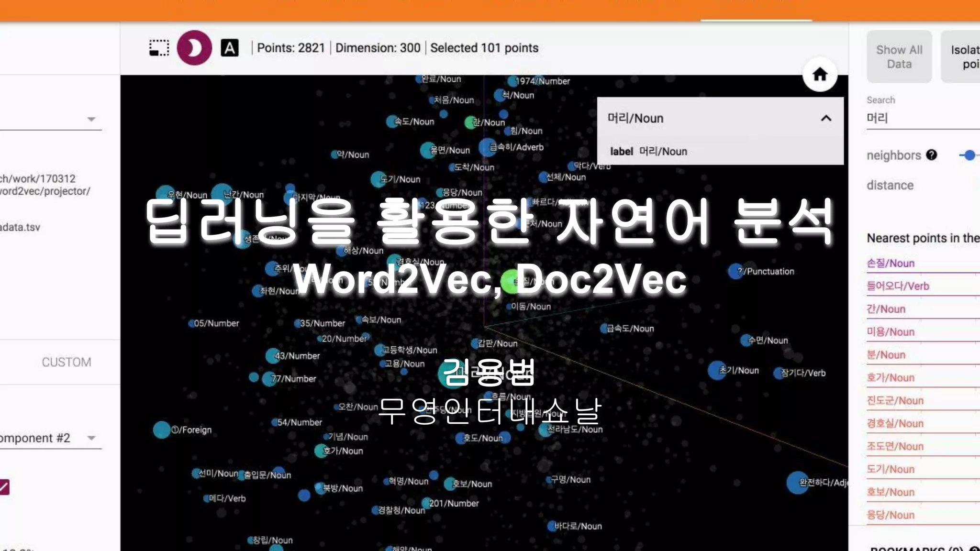The height and width of the screenshot is (551, 980).
Task: Switch to the CUSTOM tab
Action: (x=66, y=362)
